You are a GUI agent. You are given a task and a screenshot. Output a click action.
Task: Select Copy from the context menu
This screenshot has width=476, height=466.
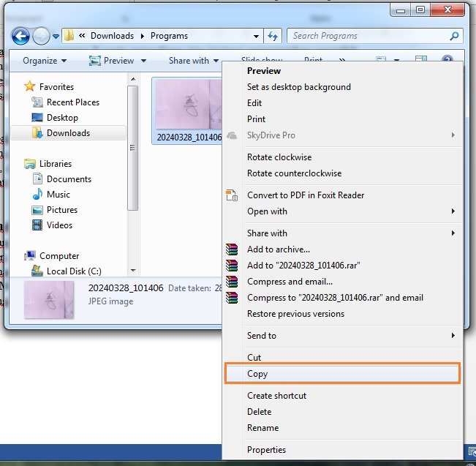click(x=257, y=374)
